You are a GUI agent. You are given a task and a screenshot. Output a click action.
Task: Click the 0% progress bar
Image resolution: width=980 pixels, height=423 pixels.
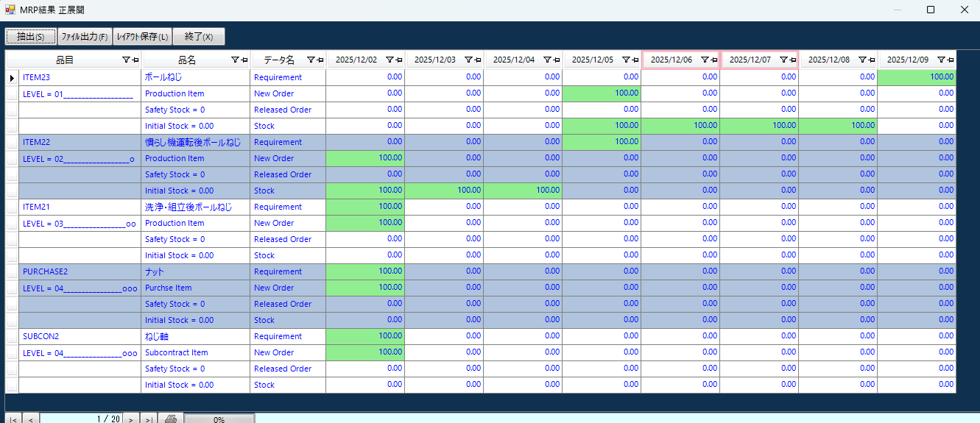pos(219,419)
